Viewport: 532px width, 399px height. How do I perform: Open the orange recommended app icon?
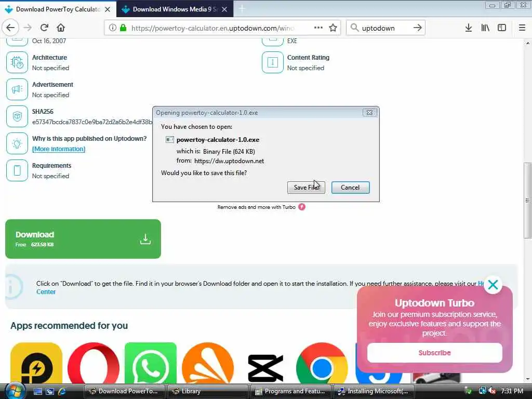208,363
